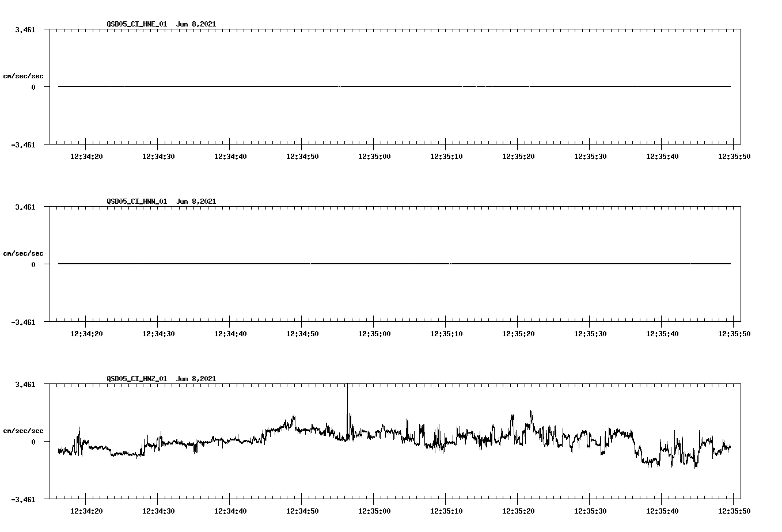
Task: Click the 3.461 upper limit of HNZ plot
Action: pos(25,384)
